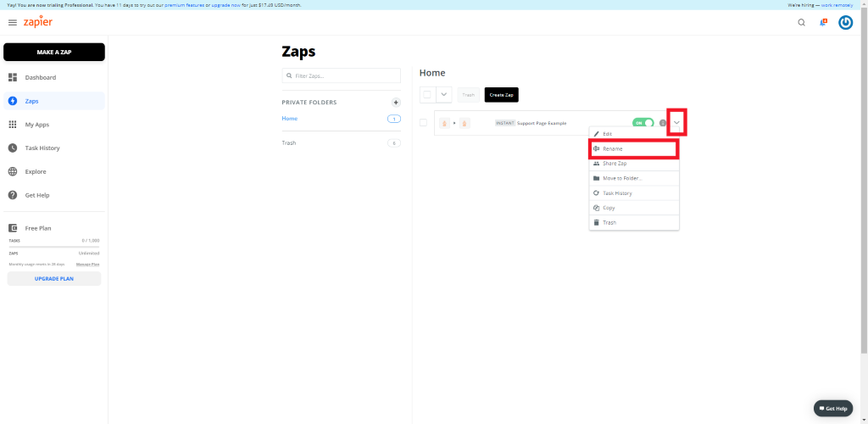Screen dimensions: 868x424
Task: Open the hamburger navigation menu
Action: pos(13,23)
